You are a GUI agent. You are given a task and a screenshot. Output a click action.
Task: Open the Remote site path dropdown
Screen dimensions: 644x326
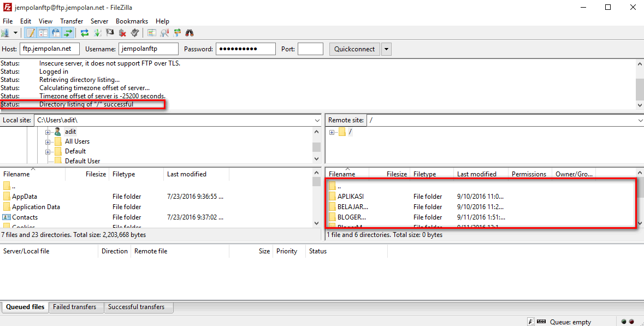click(640, 120)
